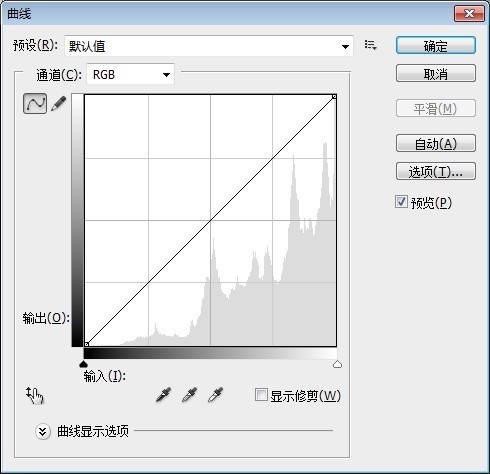The height and width of the screenshot is (474, 490).
Task: Activate the on-image hand adjustment tool
Action: [x=35, y=396]
